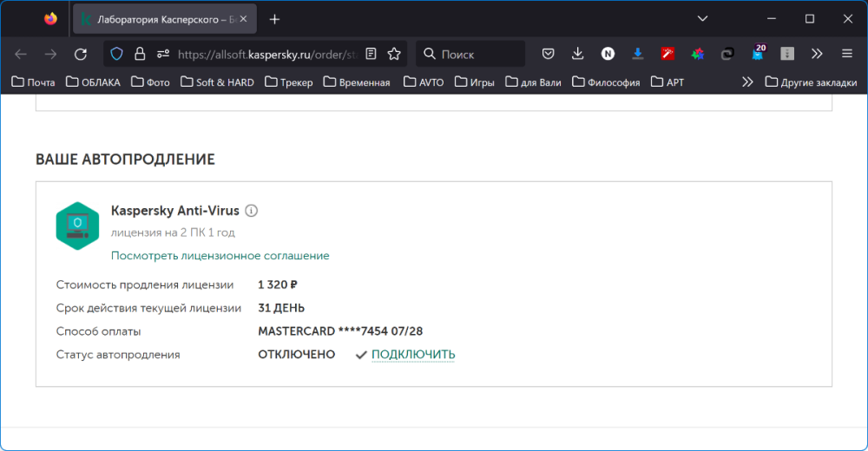868x451 pixels.
Task: Close the Лаборатория Касперского tab
Action: coord(244,19)
